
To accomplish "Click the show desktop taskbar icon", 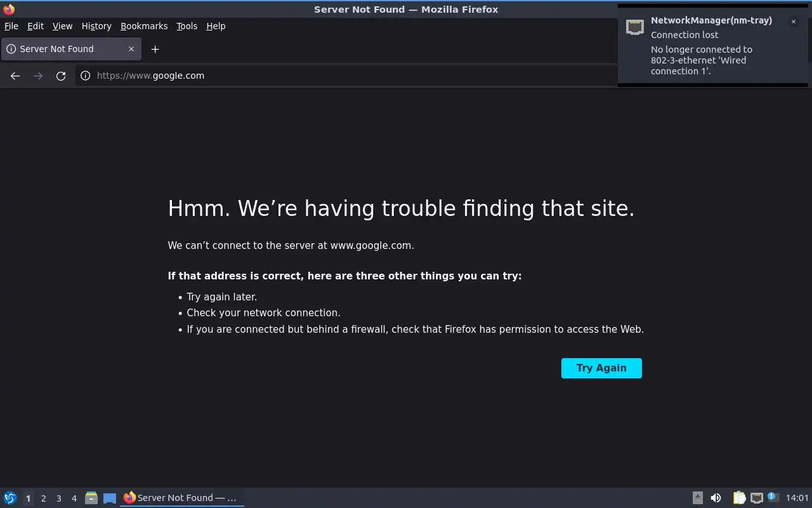I will 110,498.
